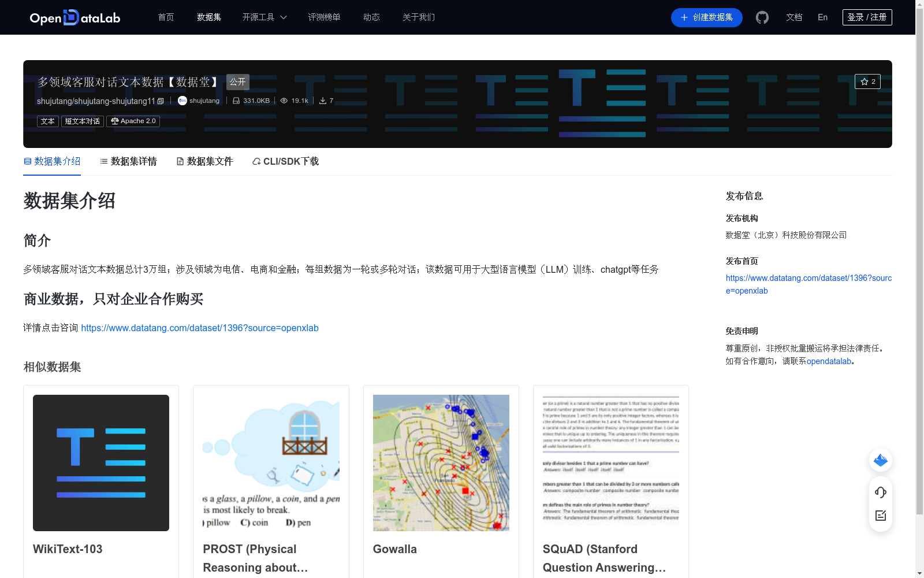Click the OpenDataLab logo
Image resolution: width=924 pixels, height=578 pixels.
[75, 17]
